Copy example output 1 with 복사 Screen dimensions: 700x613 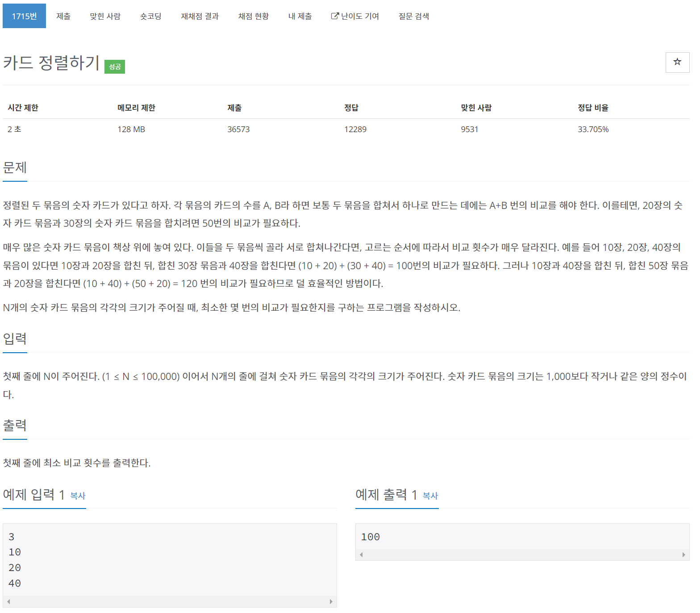pos(430,496)
